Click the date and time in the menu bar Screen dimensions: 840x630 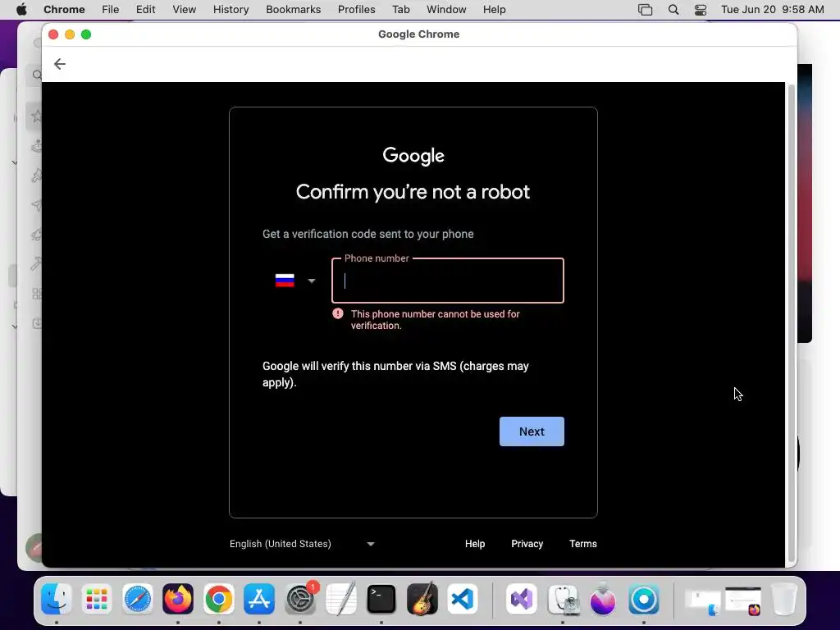coord(772,9)
